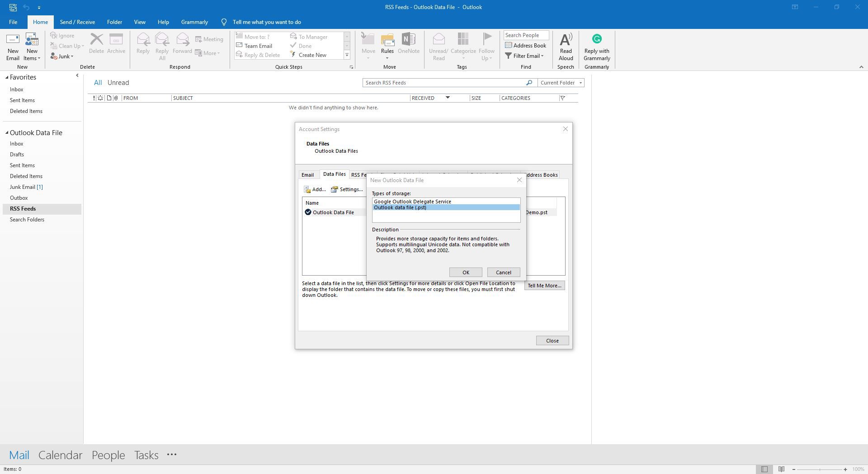Select Outlook data file (.pst) option

click(x=446, y=207)
